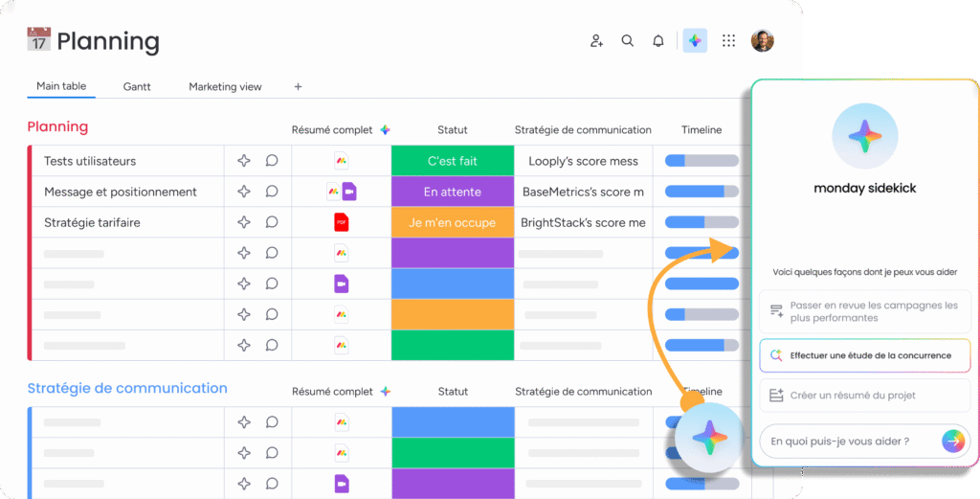The width and height of the screenshot is (980, 499).
Task: Send message with the rainbow arrow button
Action: tap(954, 441)
